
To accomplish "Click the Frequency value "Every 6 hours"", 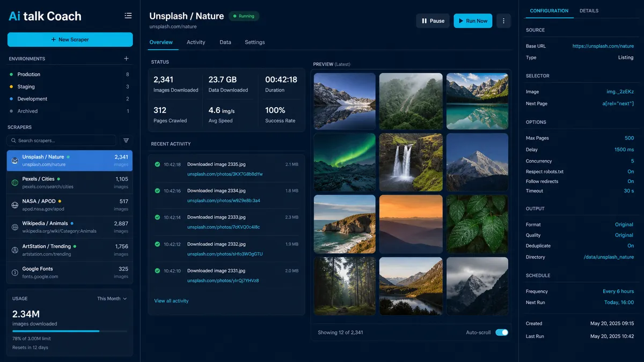I will [618, 291].
